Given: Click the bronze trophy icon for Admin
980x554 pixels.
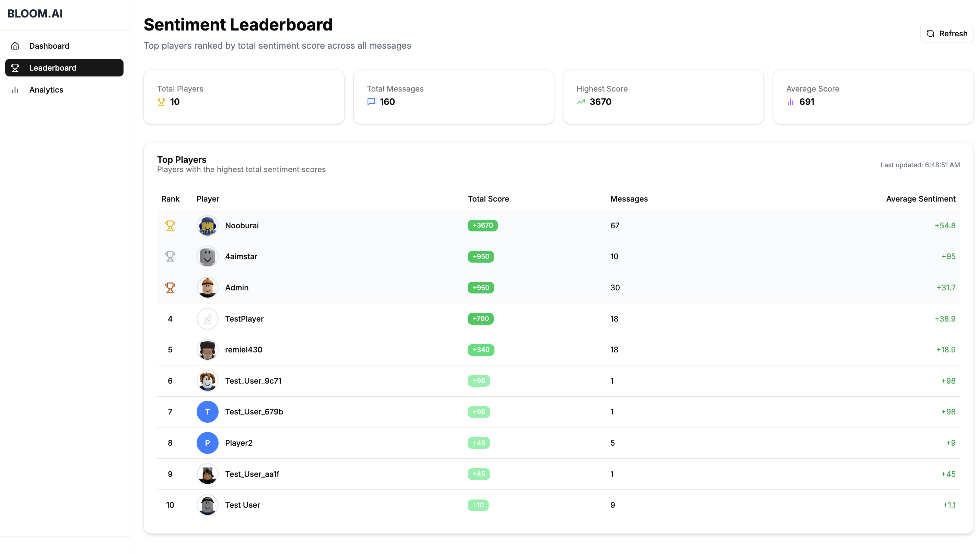Looking at the screenshot, I should coord(170,287).
